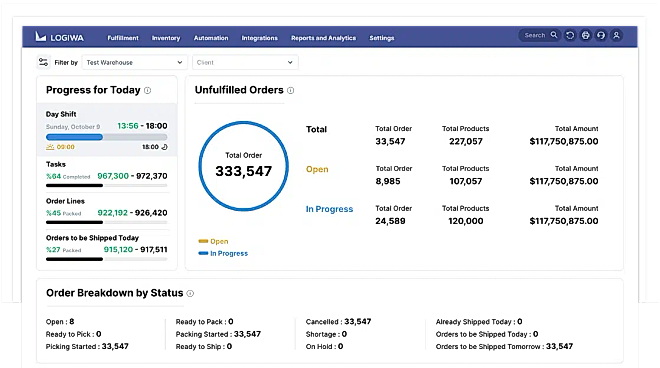Click the Shortage status
This screenshot has width=660, height=368.
pyautogui.click(x=326, y=334)
